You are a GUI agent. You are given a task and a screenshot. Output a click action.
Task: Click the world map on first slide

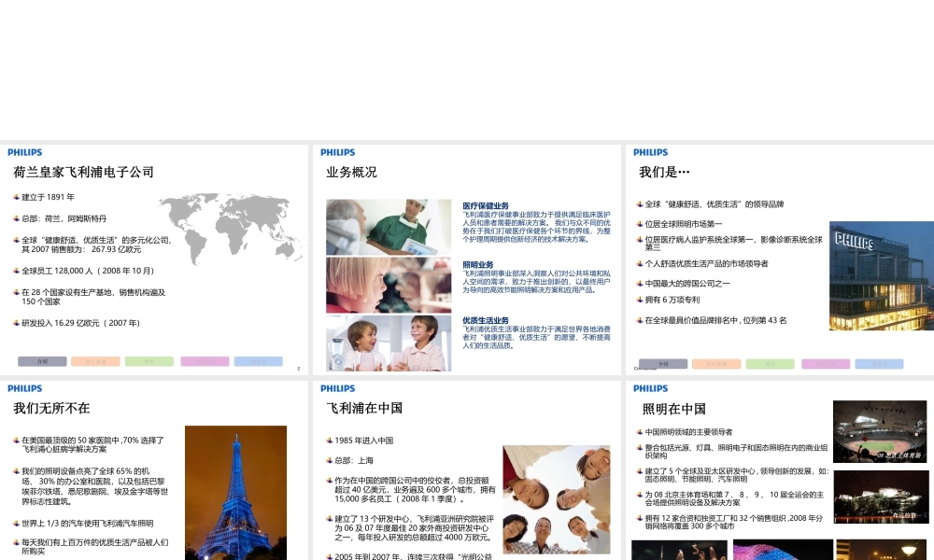coord(231,229)
